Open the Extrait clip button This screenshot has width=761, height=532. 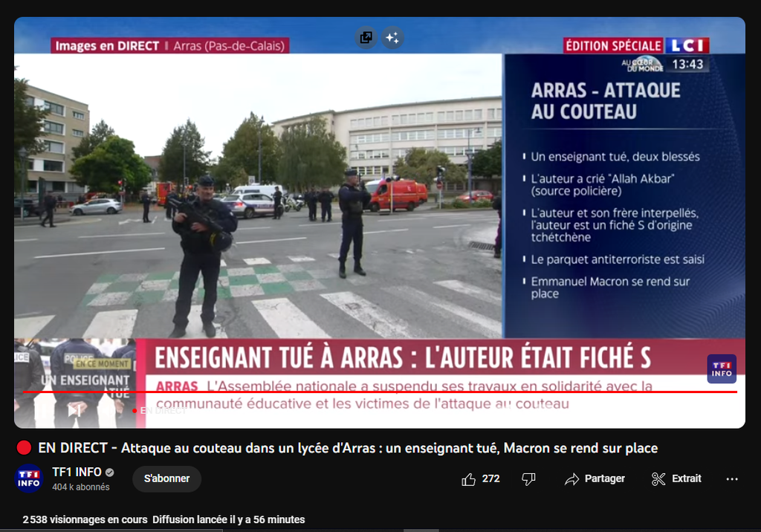676,479
